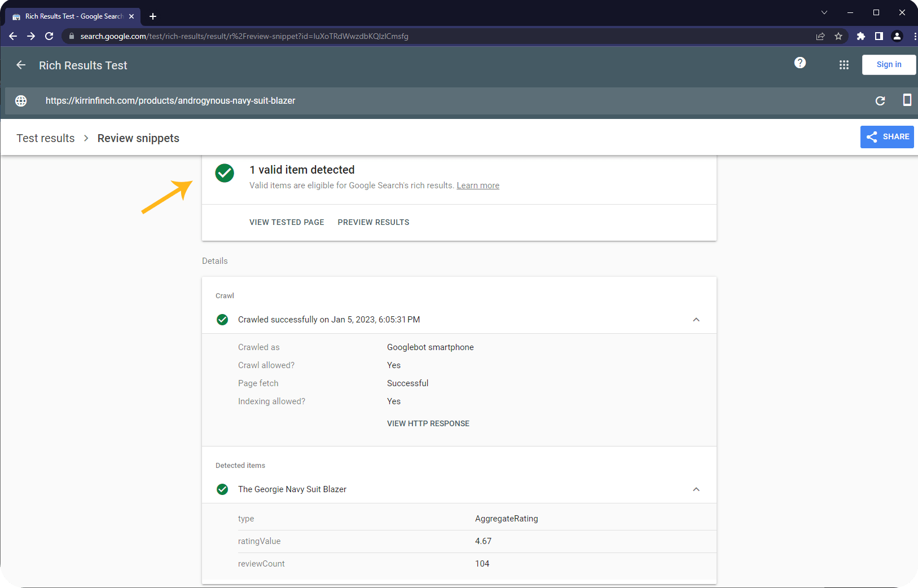Click the address bar URL
Image resolution: width=918 pixels, height=588 pixels.
tap(244, 36)
